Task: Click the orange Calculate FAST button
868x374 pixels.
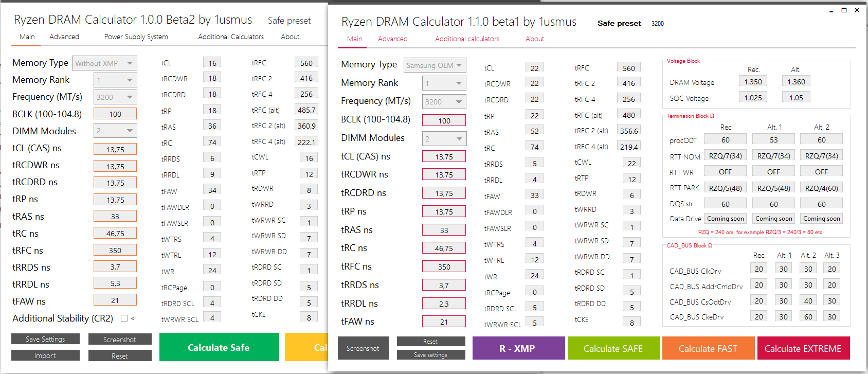Action: 709,348
